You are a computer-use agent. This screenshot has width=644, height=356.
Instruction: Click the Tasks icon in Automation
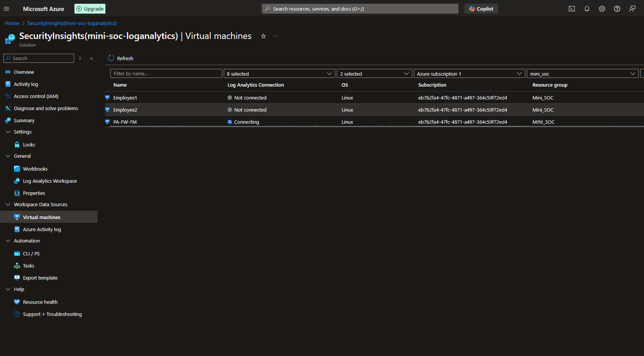click(x=17, y=266)
